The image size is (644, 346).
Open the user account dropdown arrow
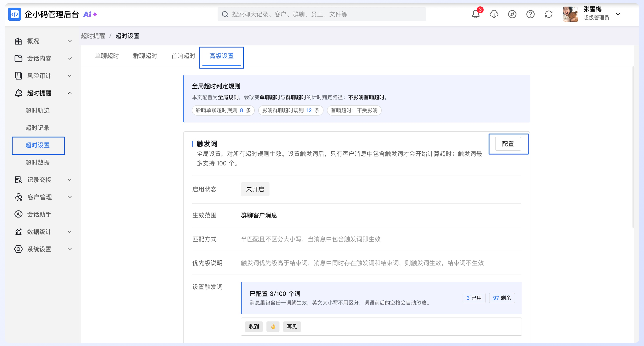point(618,14)
